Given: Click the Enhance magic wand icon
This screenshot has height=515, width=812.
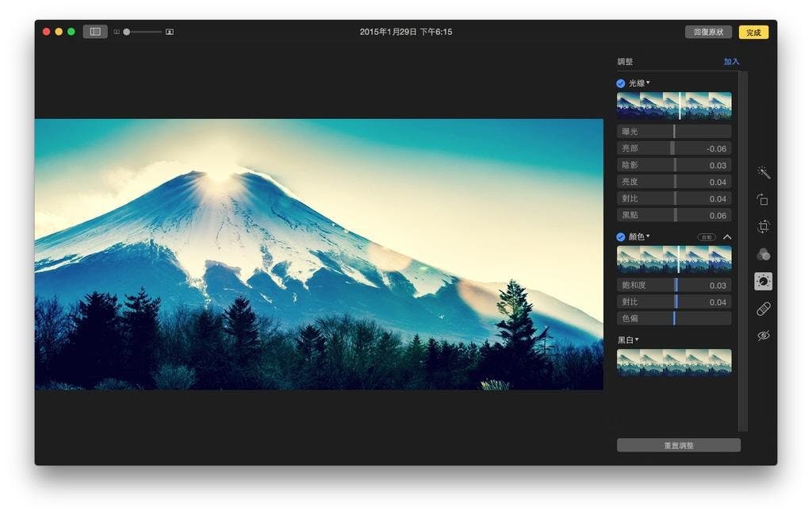Looking at the screenshot, I should [x=763, y=173].
